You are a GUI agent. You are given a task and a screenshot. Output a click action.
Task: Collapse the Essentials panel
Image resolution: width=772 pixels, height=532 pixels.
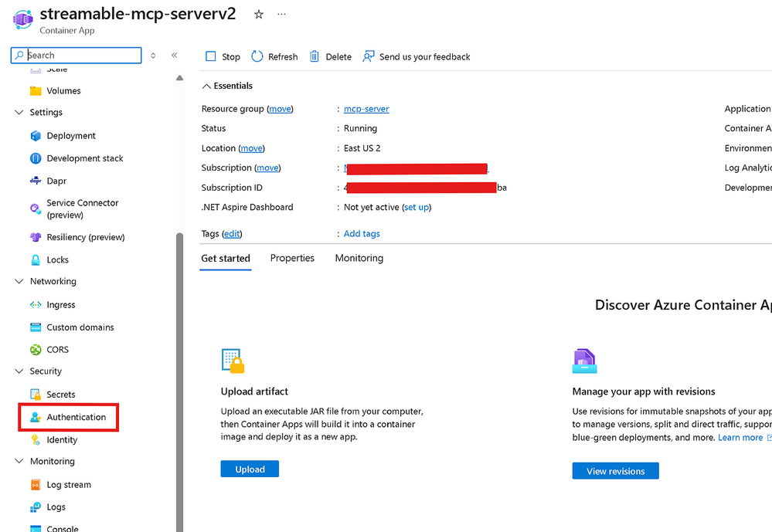[x=206, y=86]
